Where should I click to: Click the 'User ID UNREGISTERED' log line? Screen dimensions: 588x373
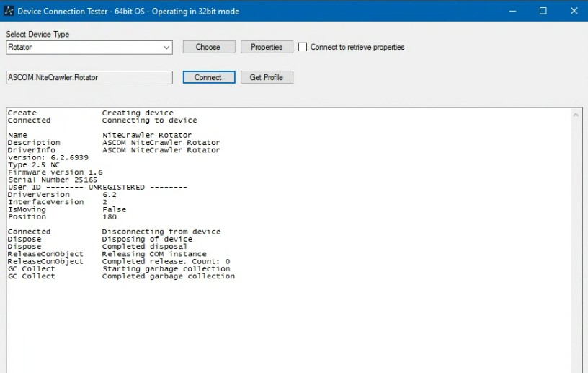coord(97,187)
